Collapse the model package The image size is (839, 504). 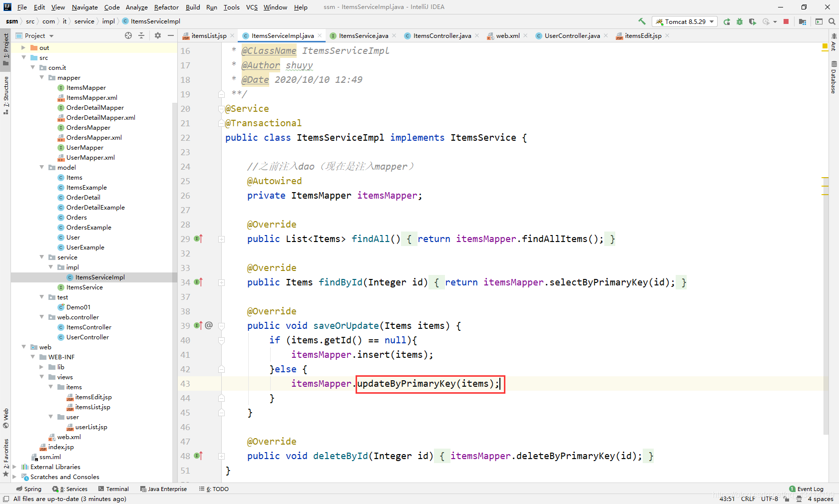pos(42,167)
